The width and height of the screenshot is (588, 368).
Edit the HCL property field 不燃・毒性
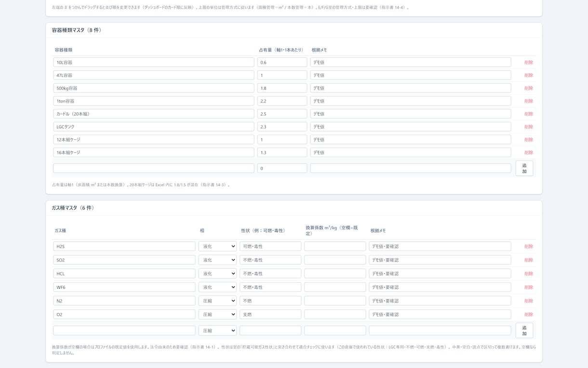(270, 273)
